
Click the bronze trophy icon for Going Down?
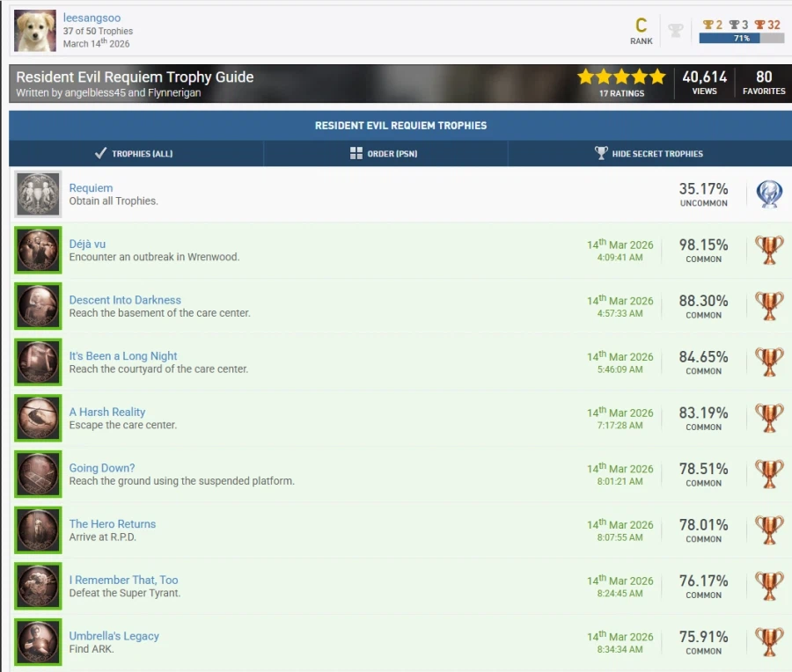769,475
